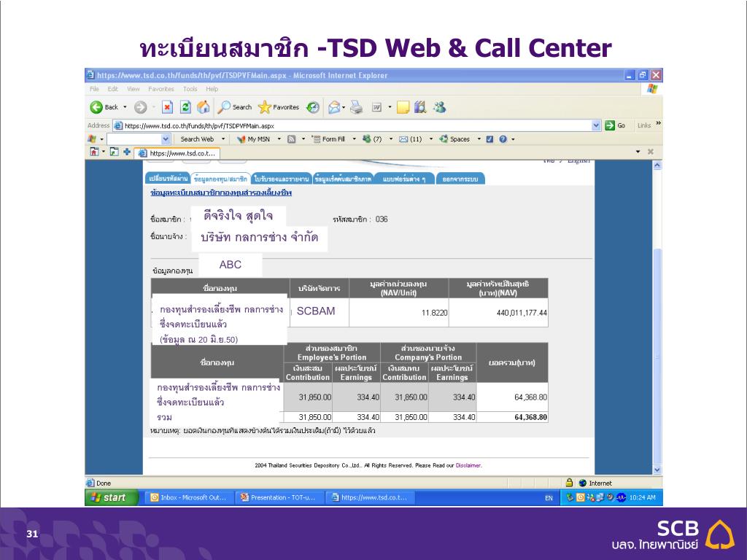The image size is (747, 560).
Task: Click the Links toolbar label
Action: click(644, 125)
